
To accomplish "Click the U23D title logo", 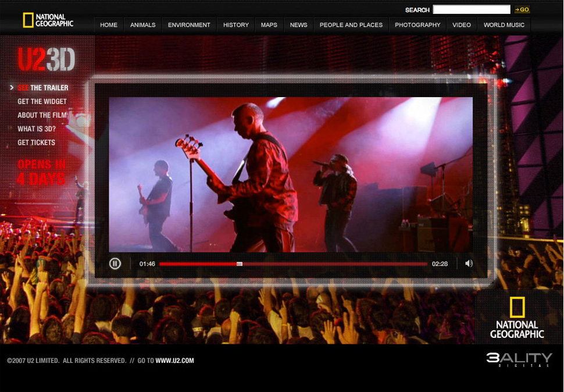I will [47, 59].
